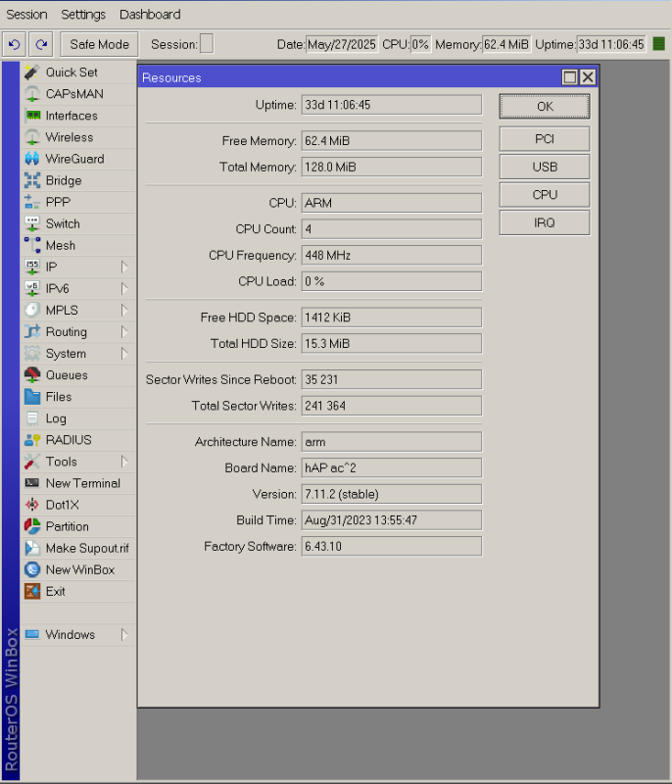Click the empty Session field in toolbar
This screenshot has width=672, height=784.
tap(207, 43)
